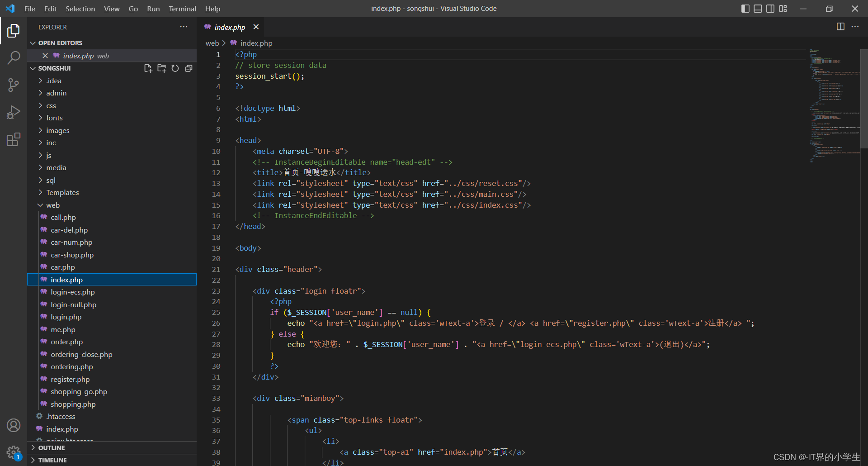The width and height of the screenshot is (868, 466).
Task: Expand the Templates folder
Action: coord(112,193)
